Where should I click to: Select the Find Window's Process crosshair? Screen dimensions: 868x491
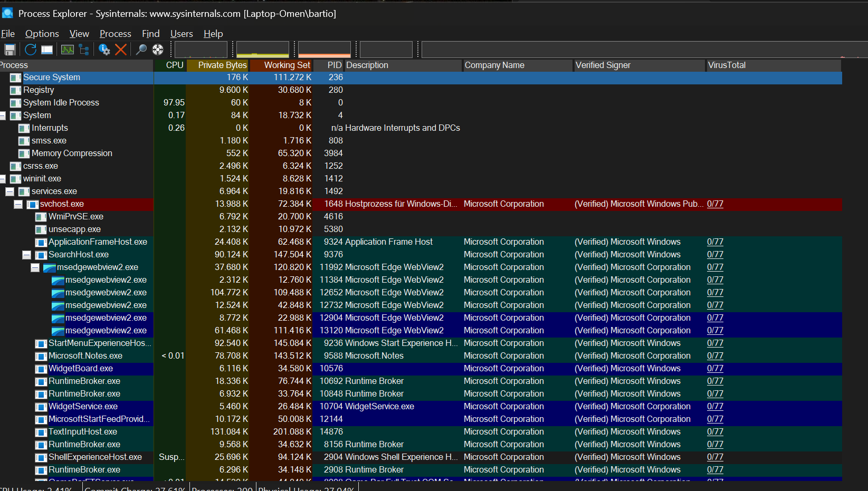click(x=158, y=50)
